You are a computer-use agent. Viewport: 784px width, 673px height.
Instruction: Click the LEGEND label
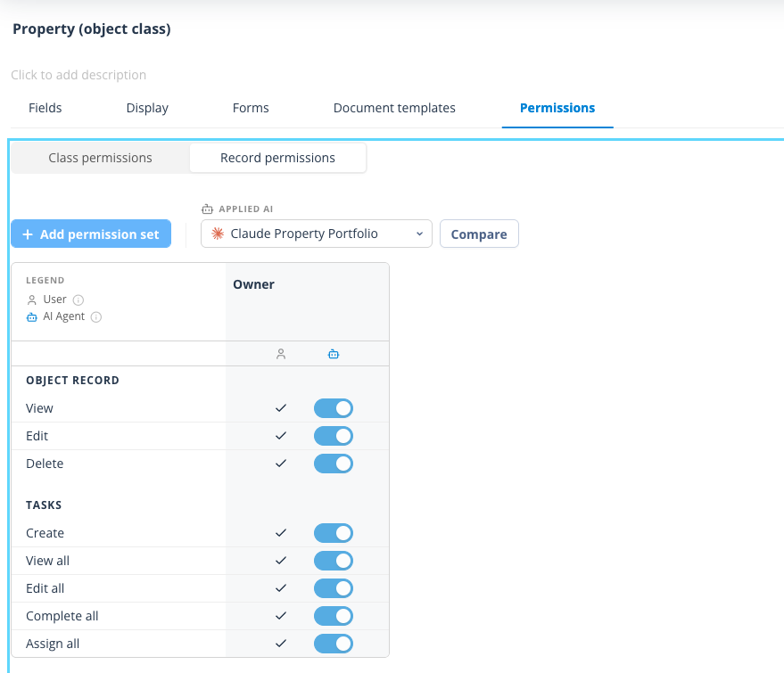pos(45,280)
